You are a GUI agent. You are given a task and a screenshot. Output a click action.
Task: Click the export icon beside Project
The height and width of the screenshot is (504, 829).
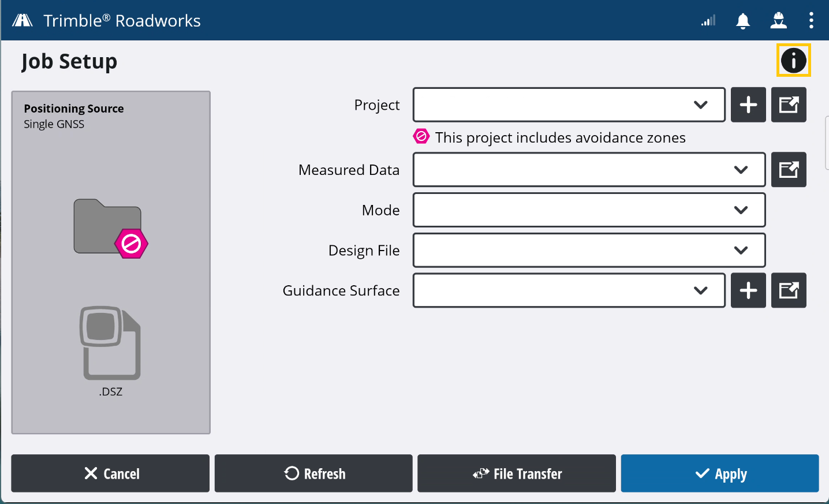click(789, 104)
